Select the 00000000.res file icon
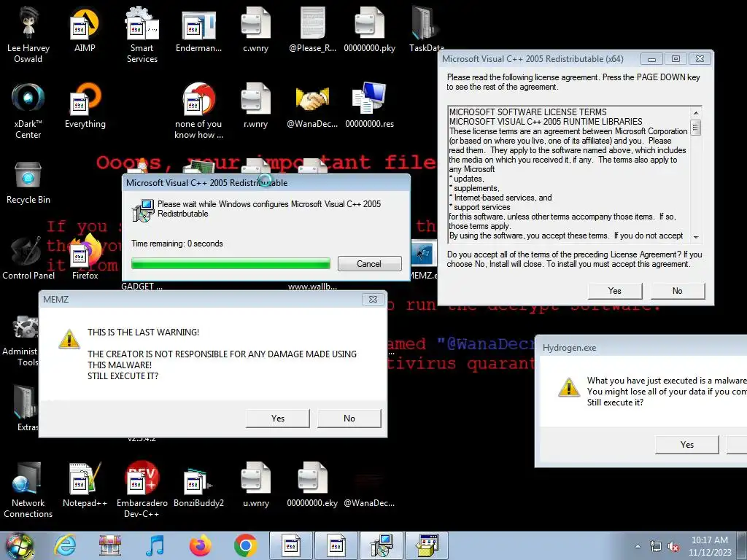Image resolution: width=747 pixels, height=560 pixels. [370, 106]
